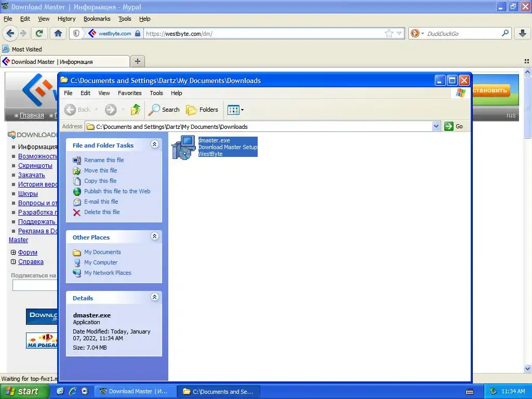
Task: Click the Шкуры link on webpage
Action: coord(28,194)
